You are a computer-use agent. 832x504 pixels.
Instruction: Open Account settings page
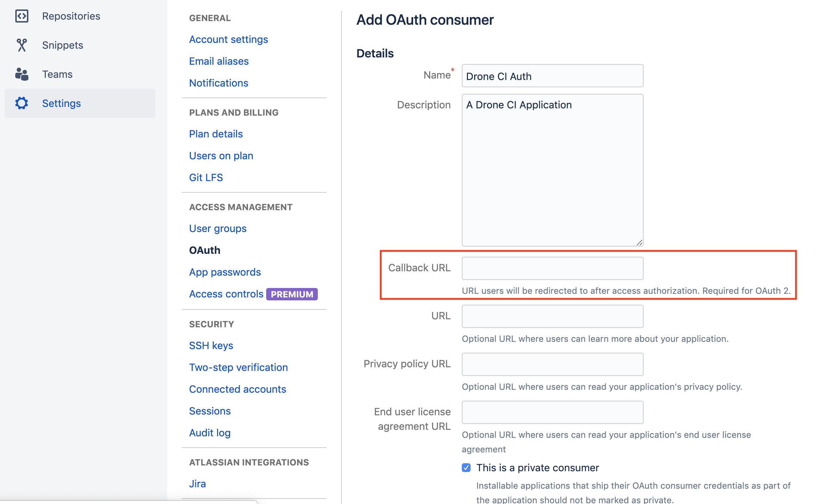pos(228,39)
